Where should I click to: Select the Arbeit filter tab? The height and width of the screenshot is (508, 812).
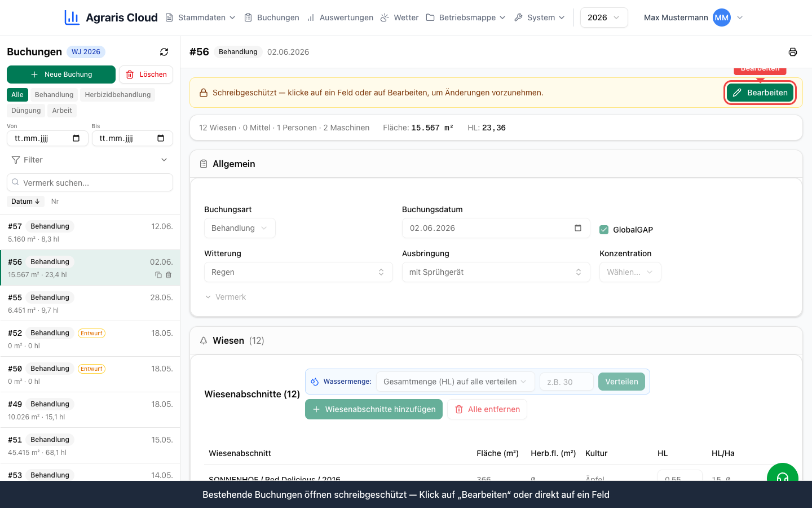point(62,111)
